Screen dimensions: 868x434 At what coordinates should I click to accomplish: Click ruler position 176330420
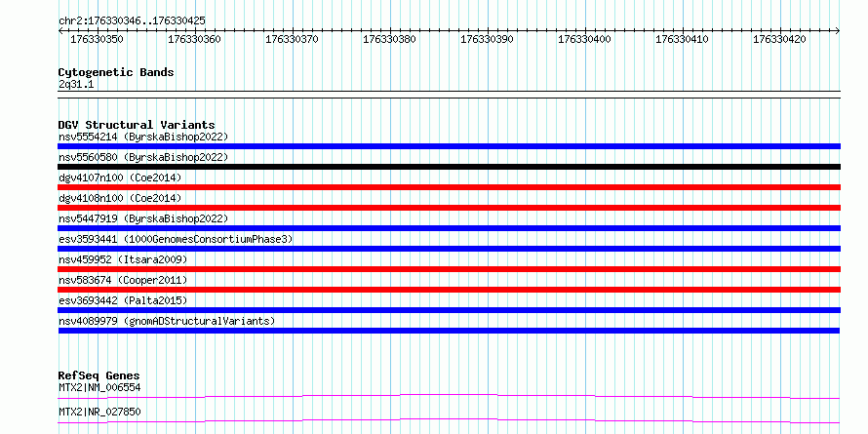pos(779,39)
